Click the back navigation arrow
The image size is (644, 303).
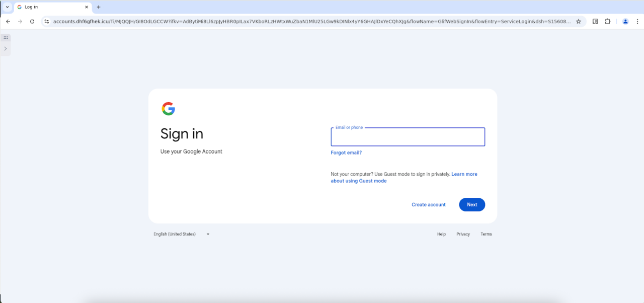coord(8,22)
